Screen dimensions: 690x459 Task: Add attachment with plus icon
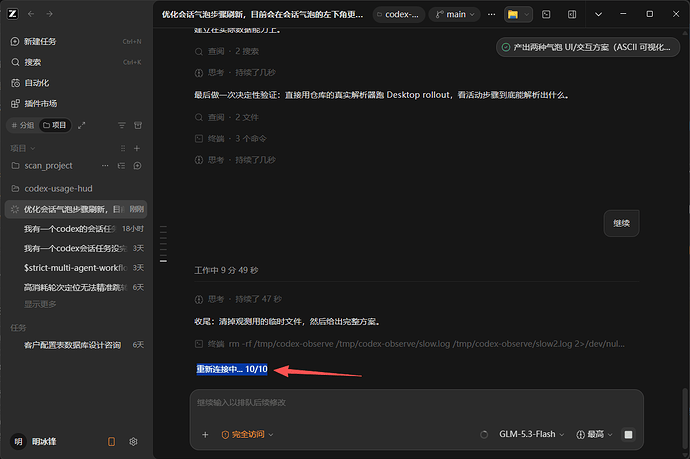coord(205,435)
